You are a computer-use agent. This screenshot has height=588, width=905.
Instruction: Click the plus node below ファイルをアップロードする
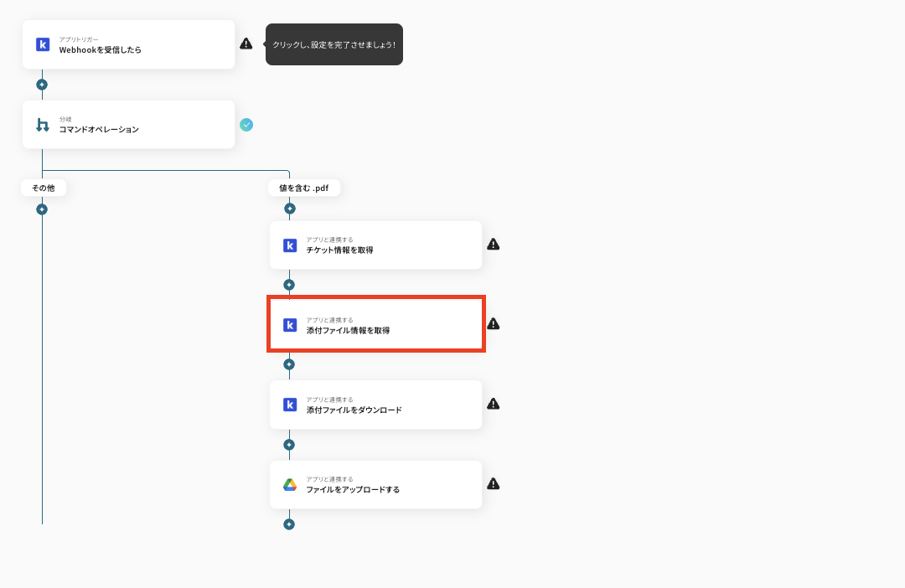click(x=289, y=524)
